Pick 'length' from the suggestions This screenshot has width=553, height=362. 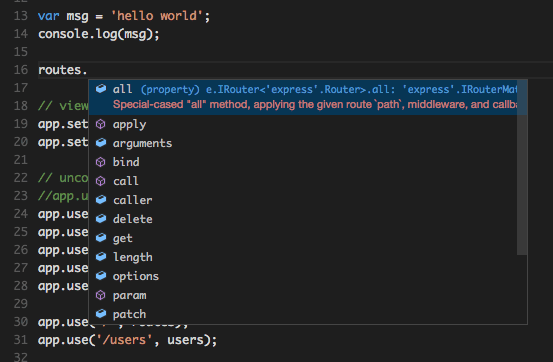303,258
